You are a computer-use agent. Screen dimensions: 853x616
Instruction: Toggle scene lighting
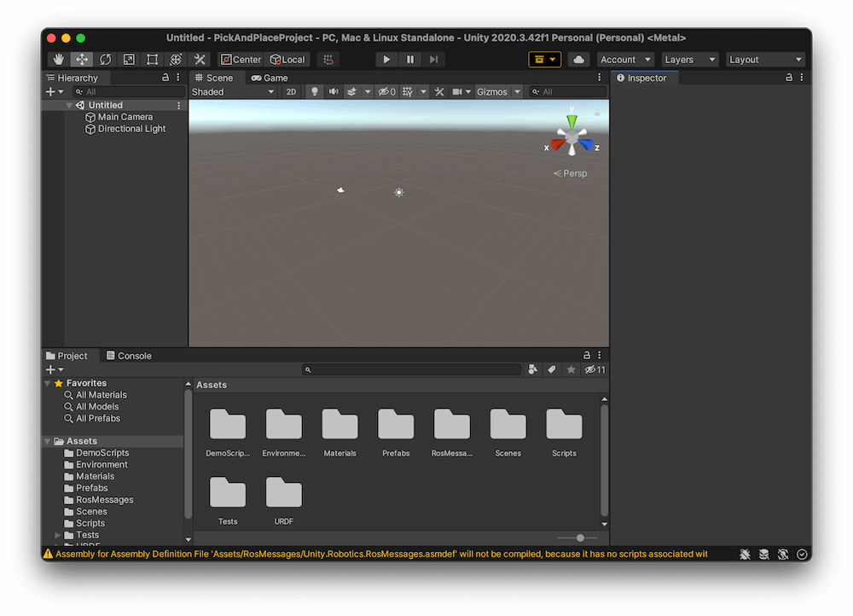click(x=315, y=92)
